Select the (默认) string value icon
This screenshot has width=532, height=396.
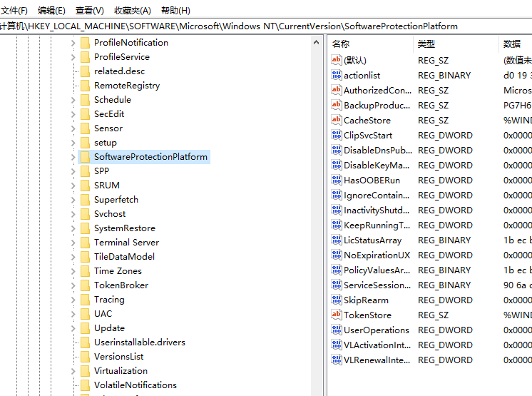(336, 60)
